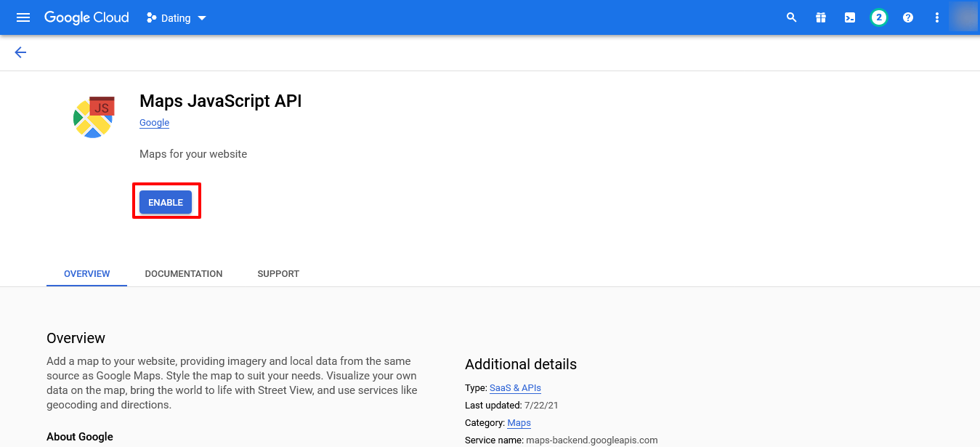The width and height of the screenshot is (980, 447).
Task: Click the Additional details heading
Action: point(521,364)
